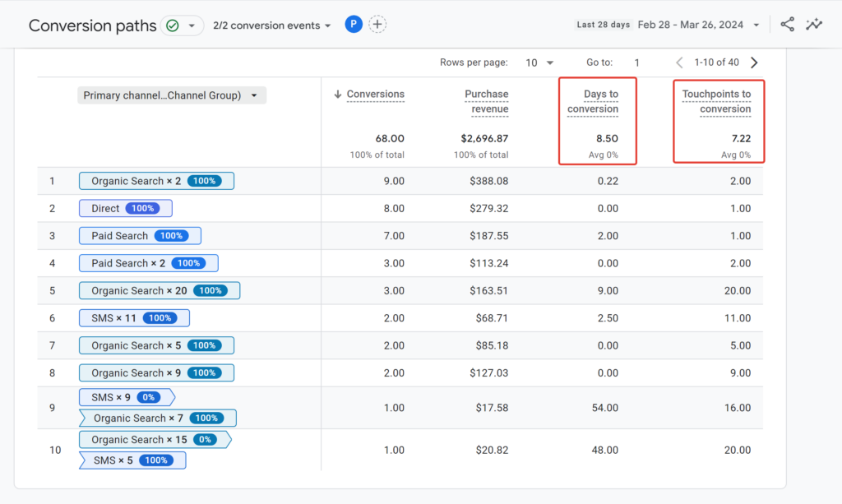Click the $17.58 revenue cell
The height and width of the screenshot is (504, 842).
tap(492, 408)
